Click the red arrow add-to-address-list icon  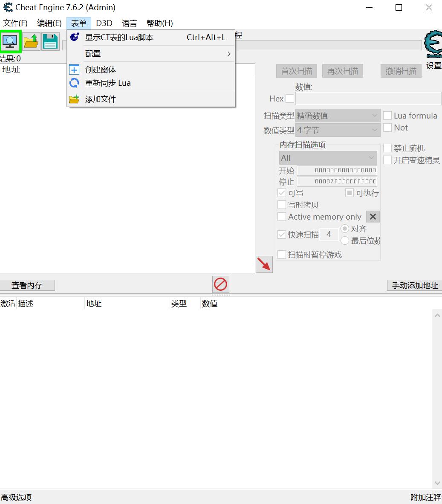264,264
